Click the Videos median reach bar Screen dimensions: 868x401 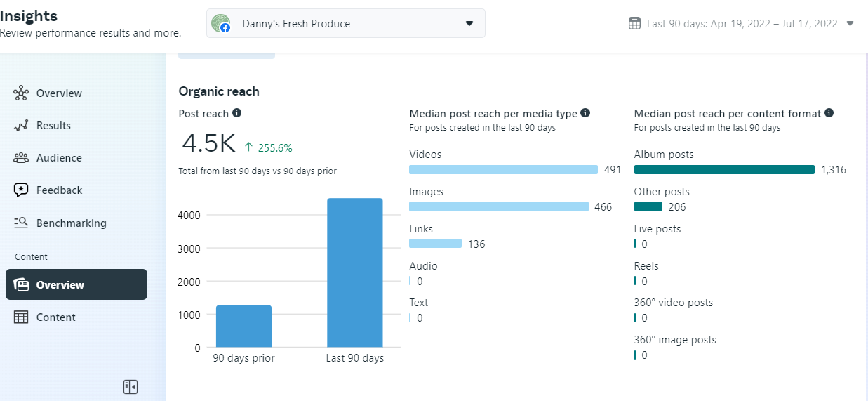pyautogui.click(x=503, y=170)
